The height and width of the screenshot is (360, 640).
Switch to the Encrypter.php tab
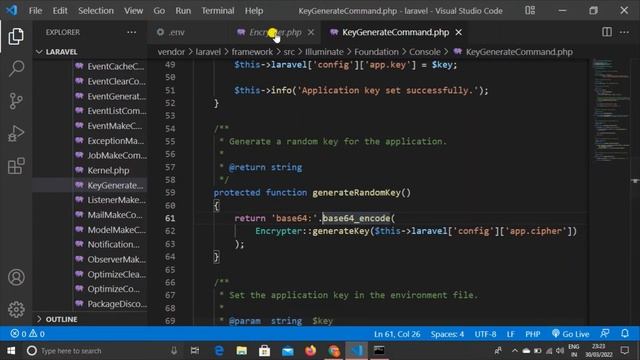point(275,32)
